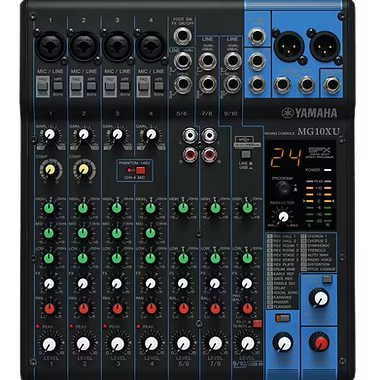This screenshot has width=380, height=380.
Task: Click the left XLR stereo output connector
Action: tap(289, 46)
